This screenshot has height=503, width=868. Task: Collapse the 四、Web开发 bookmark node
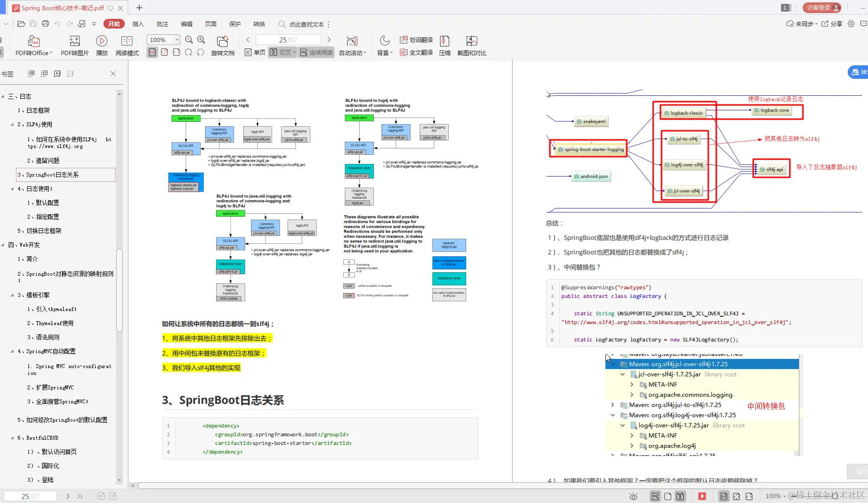[x=3, y=245]
